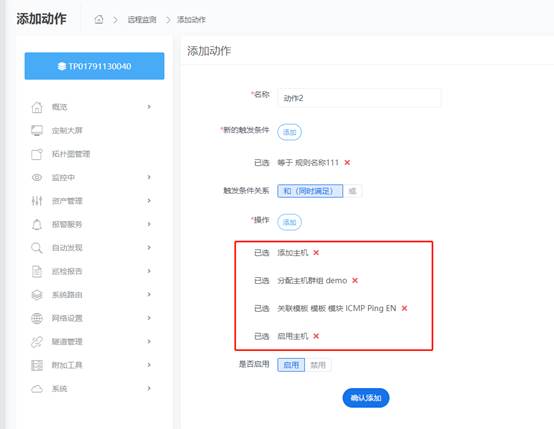Click the eye icon for 监控中

(x=37, y=177)
